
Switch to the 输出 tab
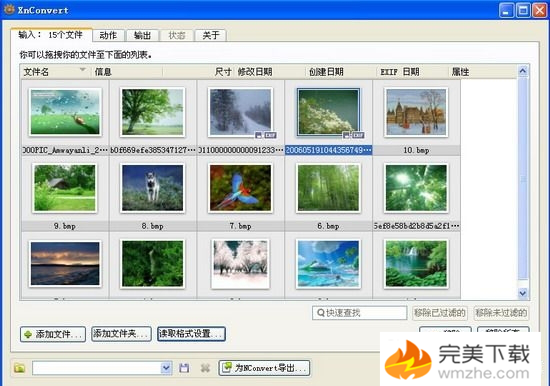tap(142, 35)
